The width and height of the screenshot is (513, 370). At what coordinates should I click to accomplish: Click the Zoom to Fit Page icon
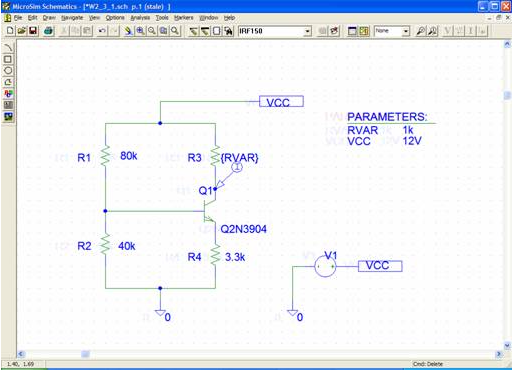click(x=175, y=31)
